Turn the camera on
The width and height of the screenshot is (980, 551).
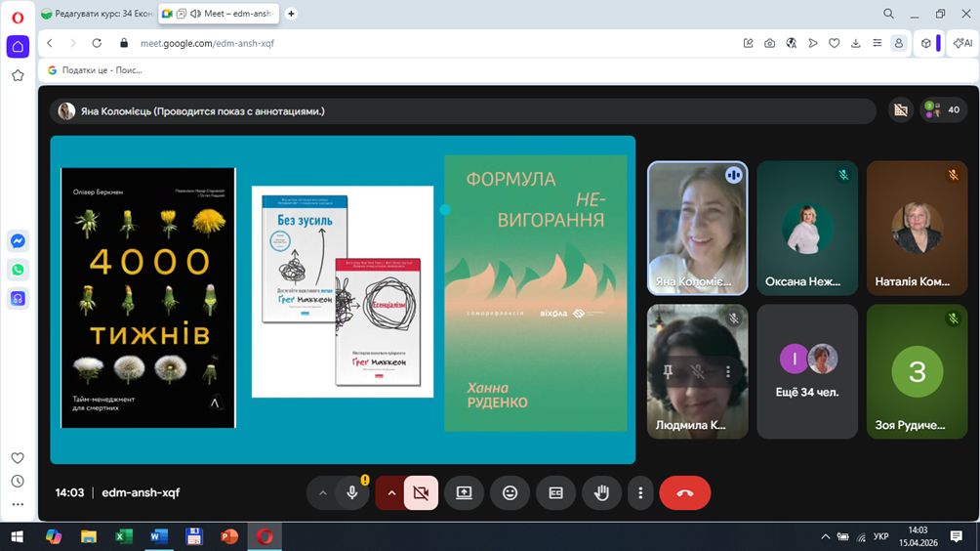tap(421, 493)
